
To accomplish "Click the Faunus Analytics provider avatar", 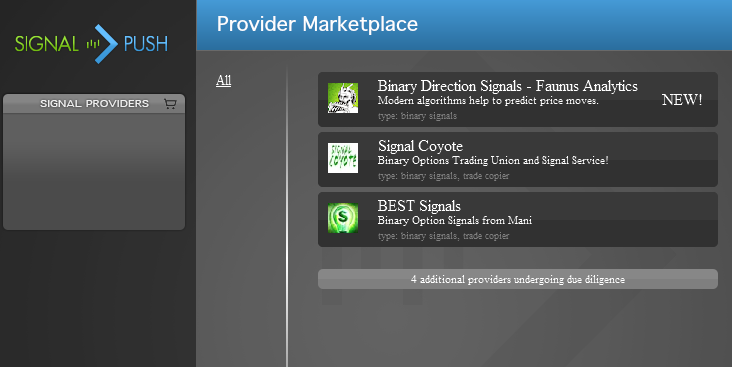I will point(343,98).
